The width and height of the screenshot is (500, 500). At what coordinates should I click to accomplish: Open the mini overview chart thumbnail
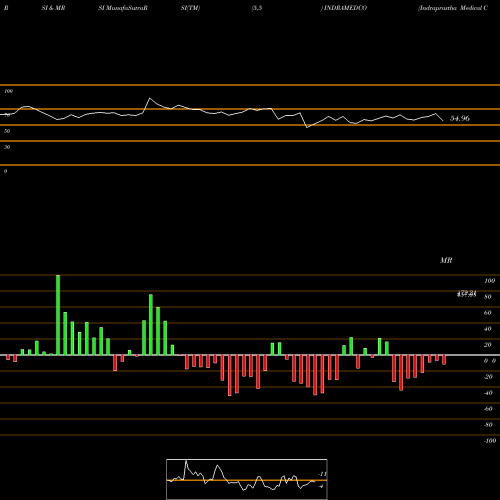247,479
